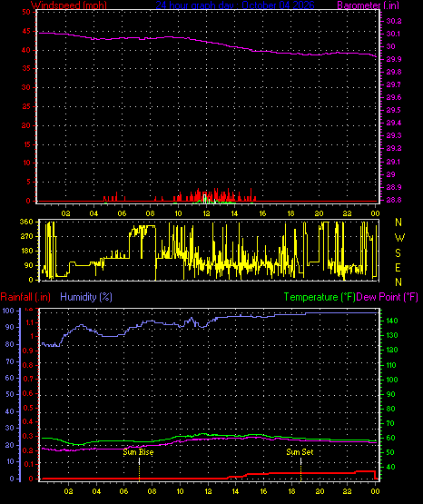Viewport: 423px width, 504px height.
Task: Click the Windspeed (mph) axis title
Action: (x=69, y=5)
